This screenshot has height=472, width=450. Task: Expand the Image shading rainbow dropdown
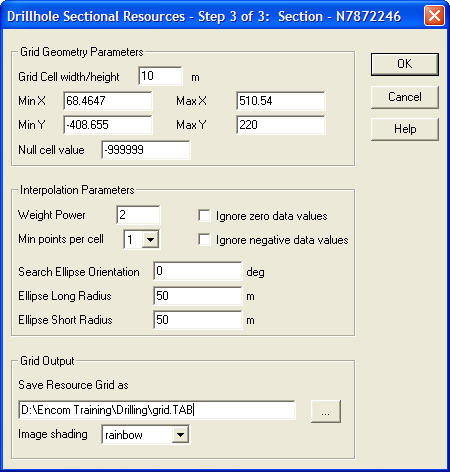coord(180,434)
